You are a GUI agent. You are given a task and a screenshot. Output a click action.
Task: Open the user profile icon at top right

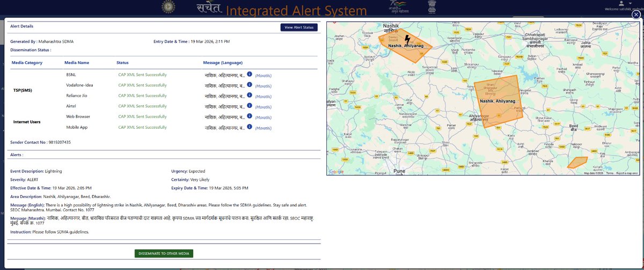621,3
